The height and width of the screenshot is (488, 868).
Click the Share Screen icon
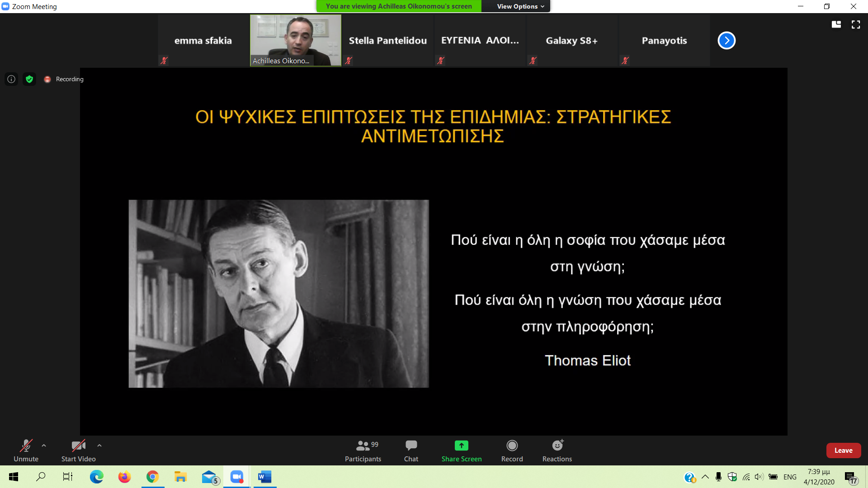pyautogui.click(x=461, y=446)
